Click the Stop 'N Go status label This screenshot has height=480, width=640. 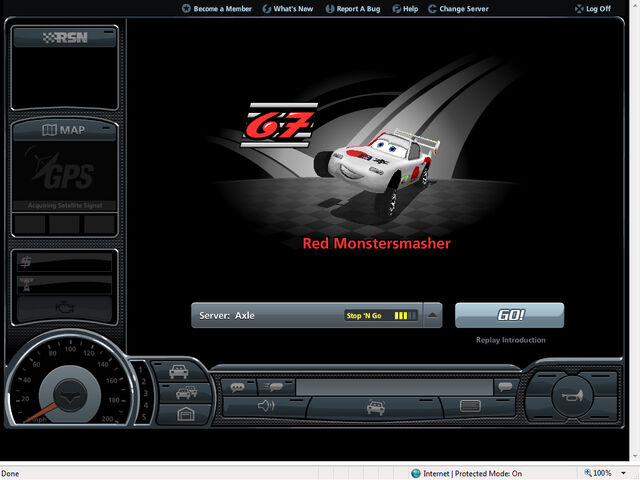364,316
